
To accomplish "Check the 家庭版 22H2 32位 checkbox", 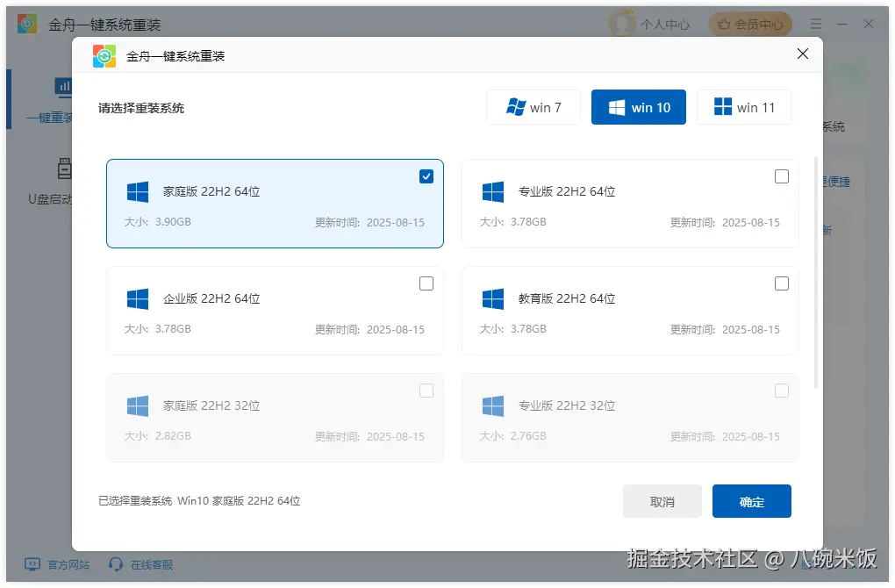I will [426, 391].
